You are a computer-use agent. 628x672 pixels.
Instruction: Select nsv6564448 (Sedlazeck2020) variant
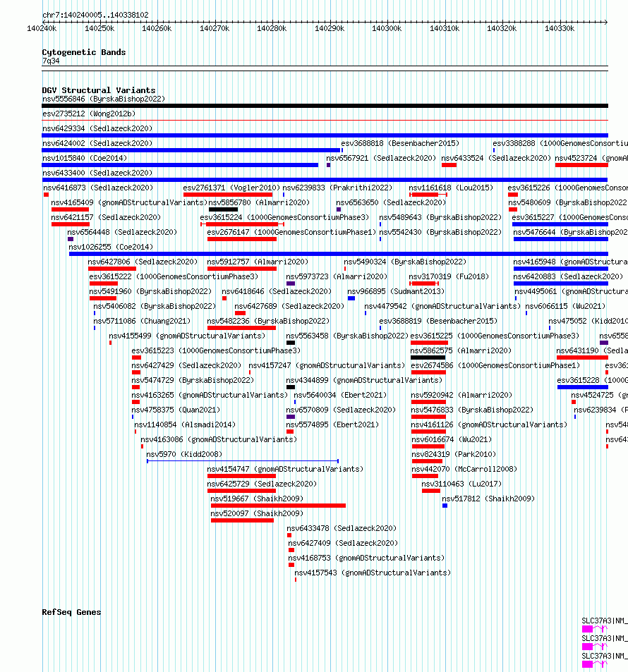122,232
